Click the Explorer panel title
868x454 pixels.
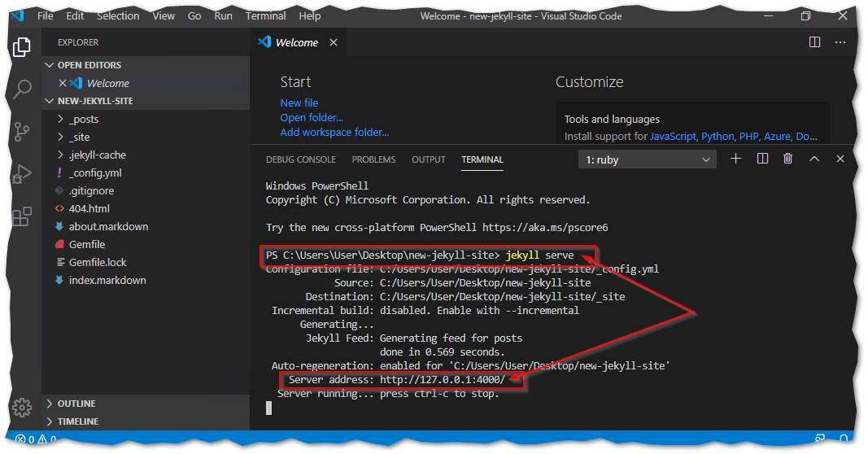coord(78,42)
